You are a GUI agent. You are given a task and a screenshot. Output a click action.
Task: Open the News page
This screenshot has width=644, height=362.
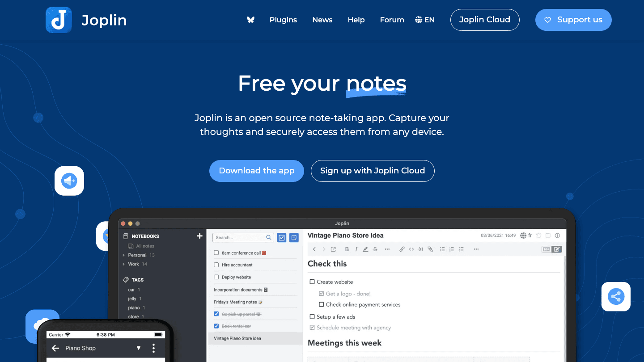pos(322,20)
